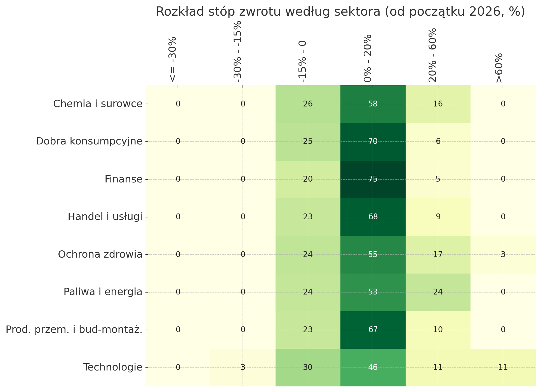Click the -15% - 0 column header
The width and height of the screenshot is (541, 392).
[x=303, y=61]
